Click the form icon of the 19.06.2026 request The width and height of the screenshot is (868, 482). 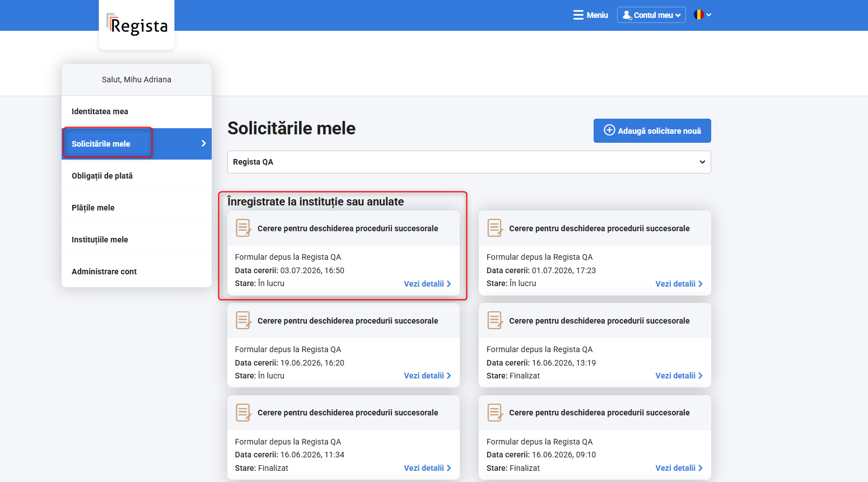click(x=244, y=320)
